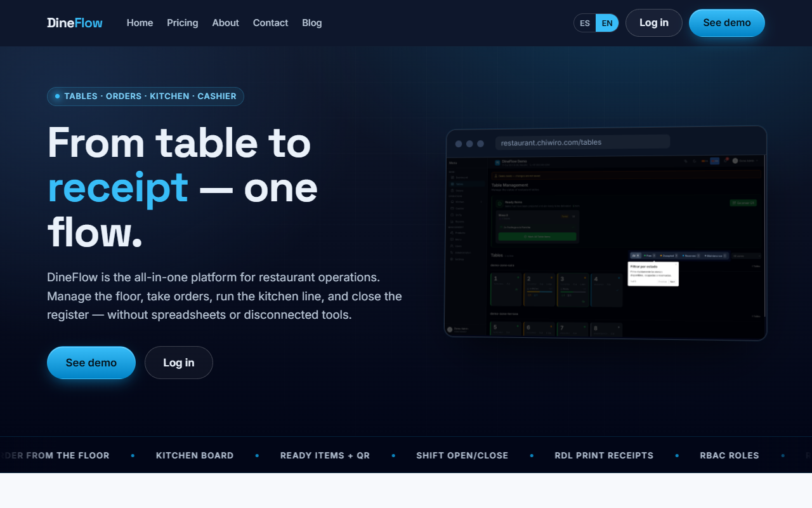Click the hero Log in button
The width and height of the screenshot is (812, 508).
click(179, 363)
